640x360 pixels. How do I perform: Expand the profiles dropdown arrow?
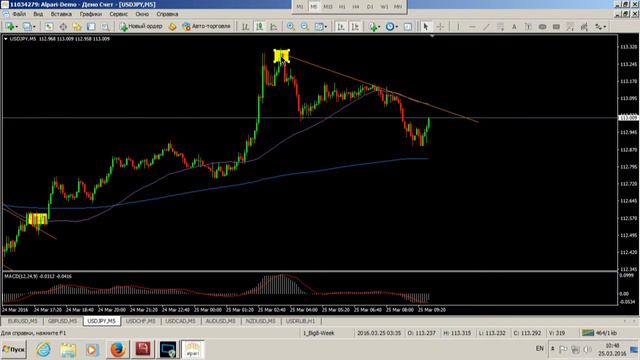[x=34, y=27]
